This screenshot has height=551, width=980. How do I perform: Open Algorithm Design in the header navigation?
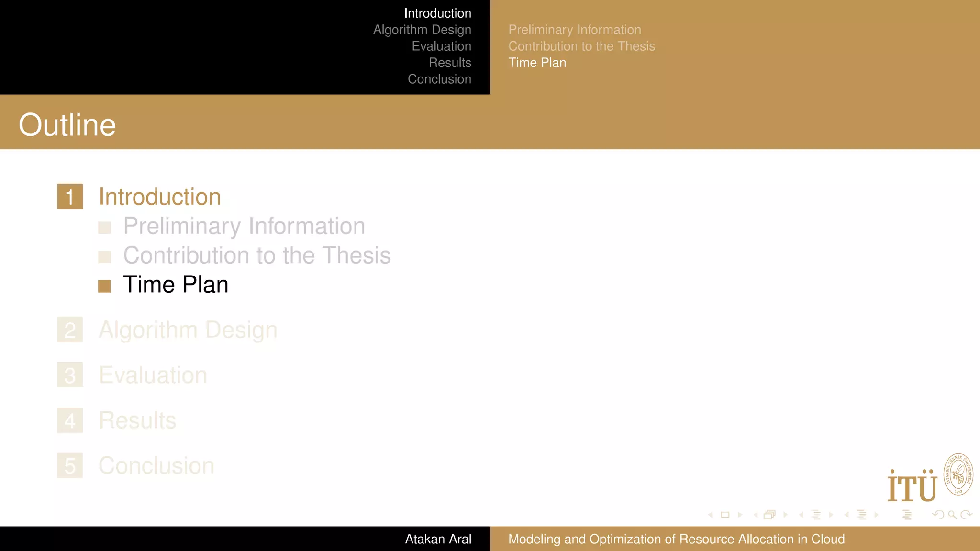click(422, 30)
